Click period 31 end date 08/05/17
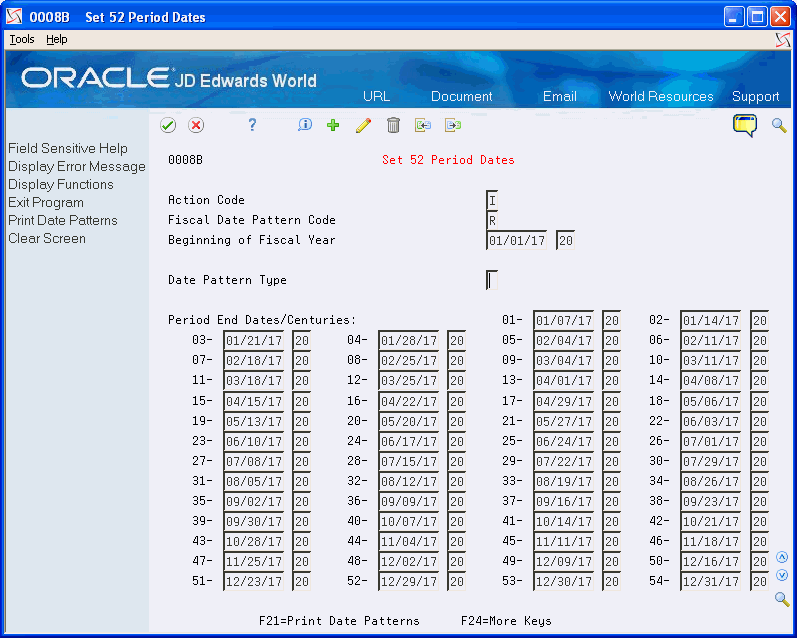Screen dimensions: 797x638 pyautogui.click(x=254, y=481)
